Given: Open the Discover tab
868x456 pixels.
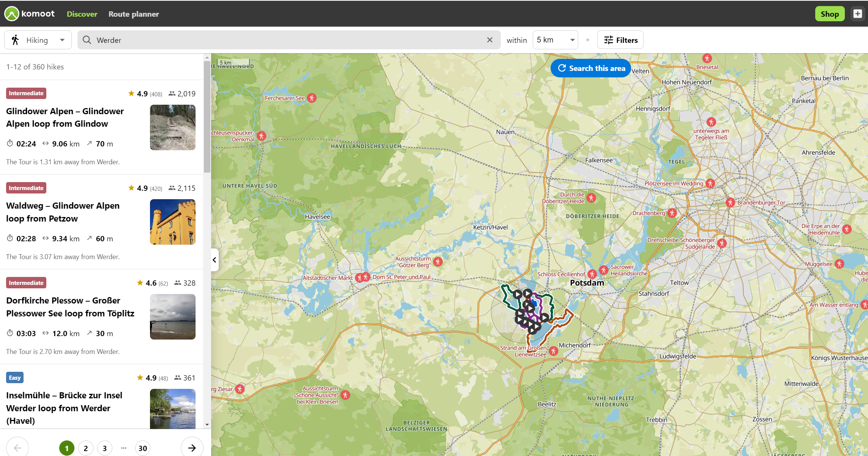Looking at the screenshot, I should [x=82, y=14].
